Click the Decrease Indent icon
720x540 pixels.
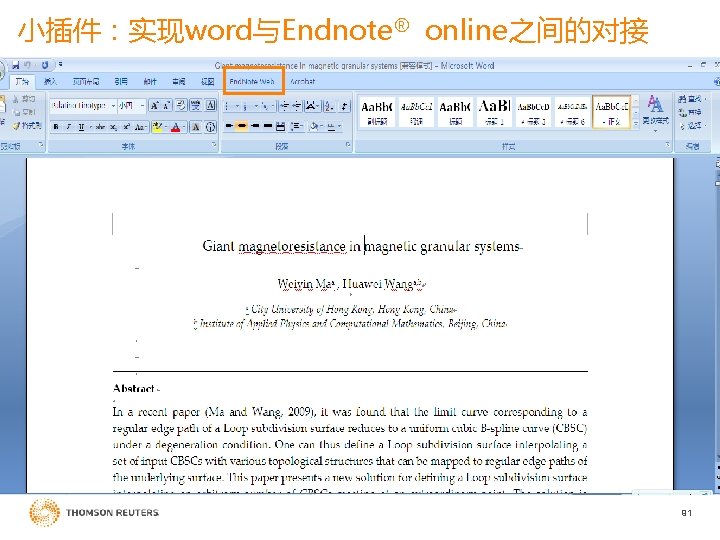pos(284,107)
